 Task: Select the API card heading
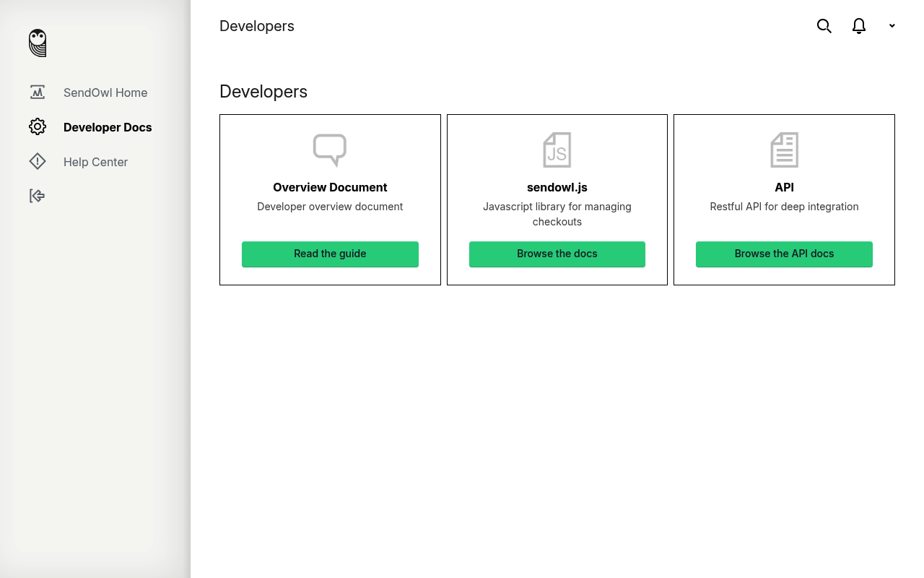click(784, 187)
